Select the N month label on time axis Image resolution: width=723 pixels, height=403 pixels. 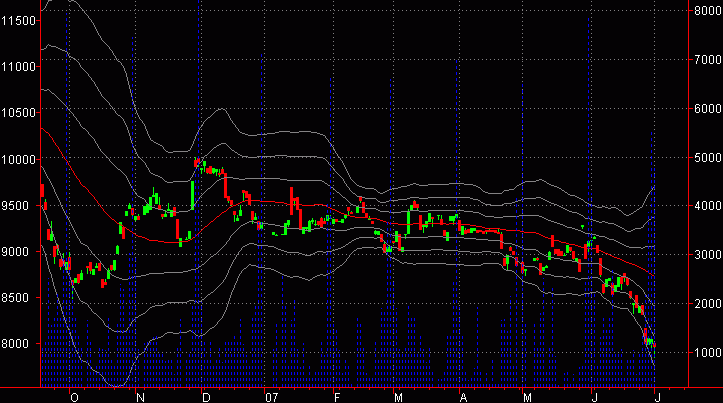pos(140,397)
